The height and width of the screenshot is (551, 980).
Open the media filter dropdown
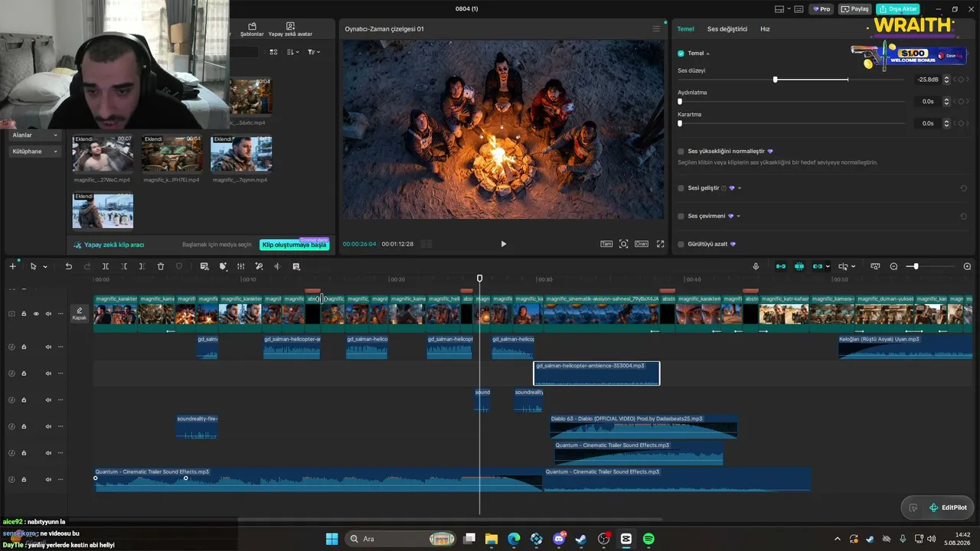point(314,52)
